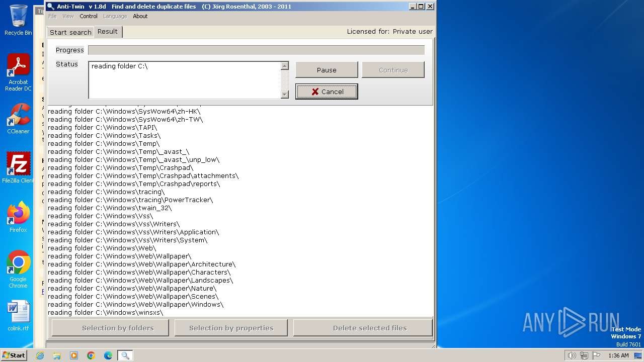Image resolution: width=644 pixels, height=362 pixels.
Task: Click the taskbar clock showing 1:36 AM
Action: click(x=618, y=355)
